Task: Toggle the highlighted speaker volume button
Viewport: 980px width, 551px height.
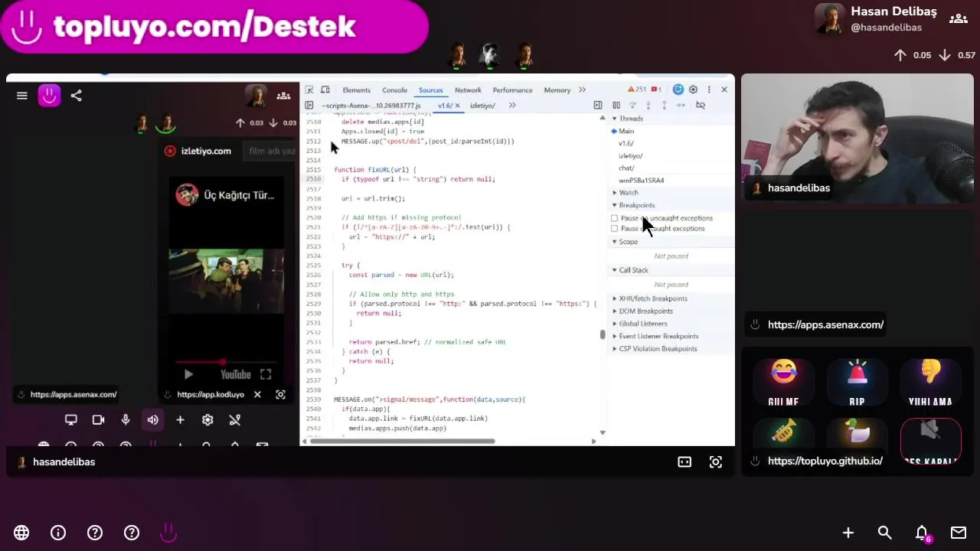Action: 153,419
